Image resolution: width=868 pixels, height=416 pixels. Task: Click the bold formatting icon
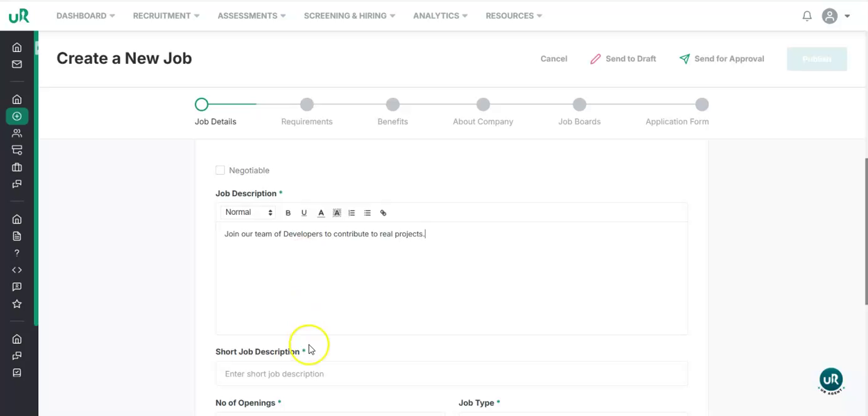pos(288,213)
